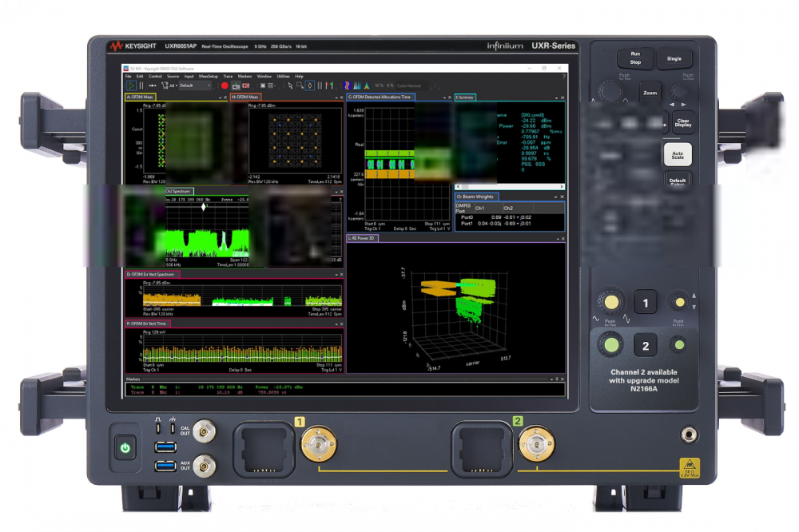The width and height of the screenshot is (799, 532).
Task: Expand the C: OFDM Detected Allocations Time dropdown arrow
Action: tap(444, 97)
